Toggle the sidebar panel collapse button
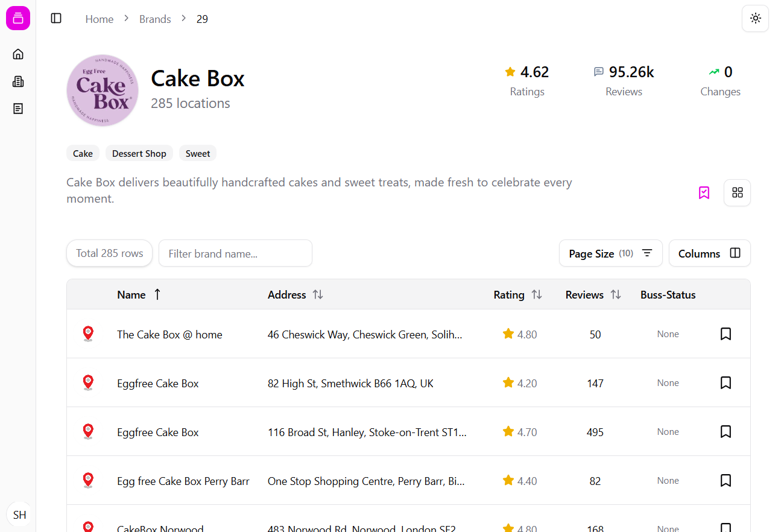Image resolution: width=781 pixels, height=532 pixels. point(56,19)
